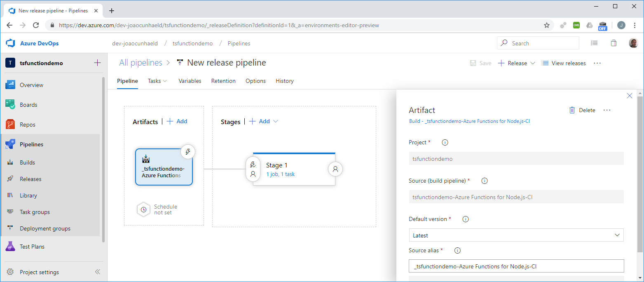Open a new browser tab

pyautogui.click(x=111, y=11)
